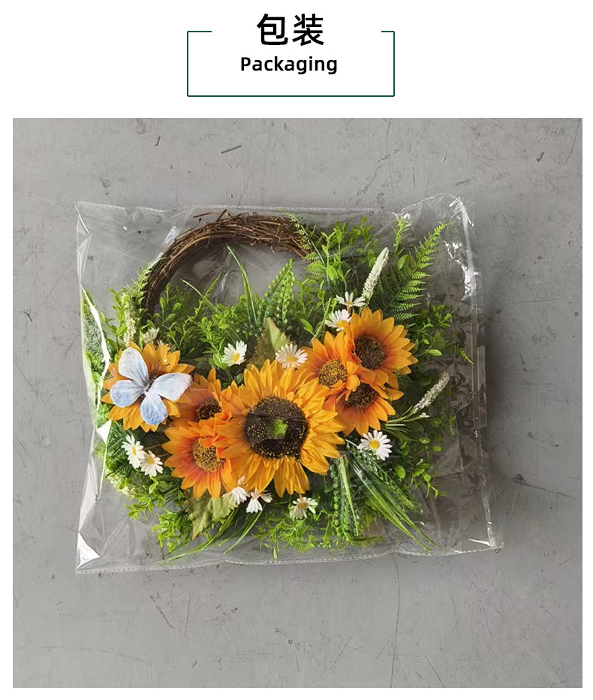Select the largest central sunflower

pos(277,427)
